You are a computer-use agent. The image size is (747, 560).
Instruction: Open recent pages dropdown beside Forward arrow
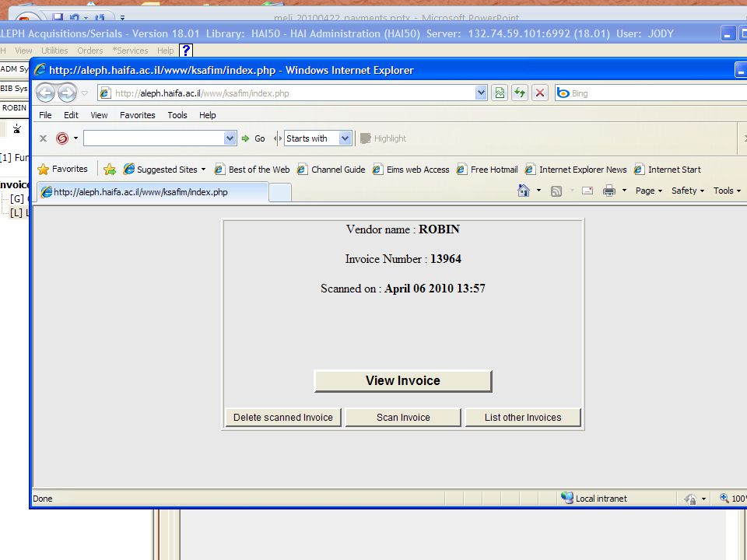[84, 93]
